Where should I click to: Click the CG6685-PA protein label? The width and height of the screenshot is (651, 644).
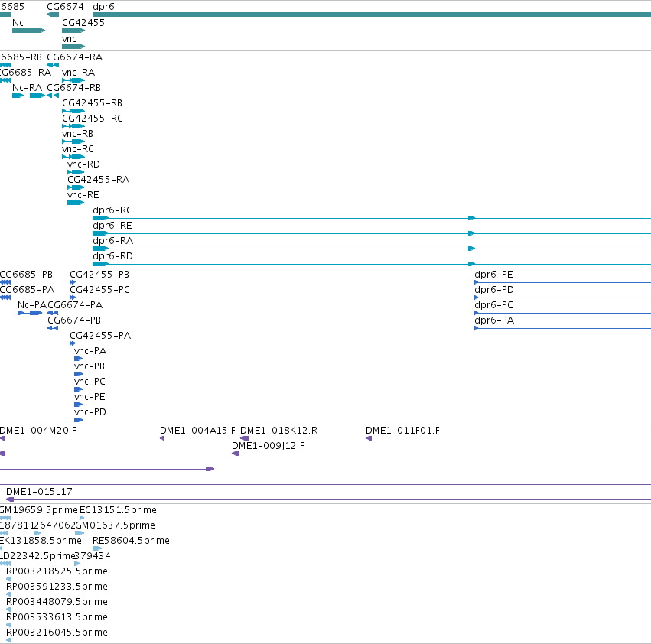(27, 289)
